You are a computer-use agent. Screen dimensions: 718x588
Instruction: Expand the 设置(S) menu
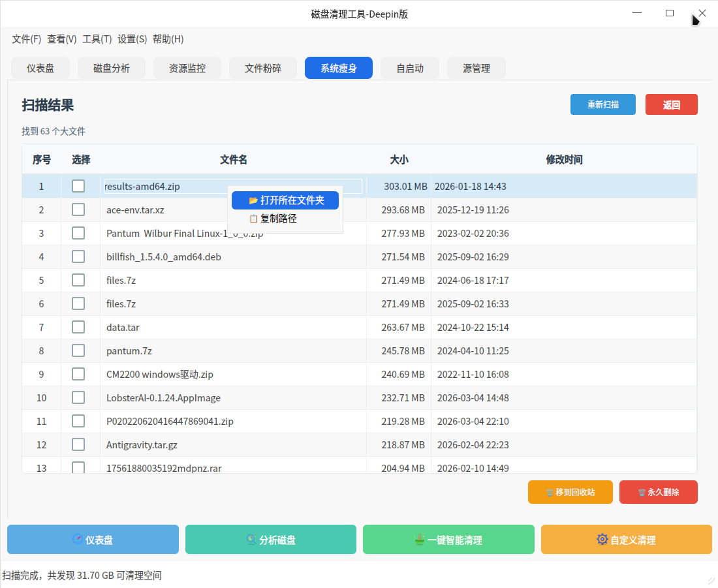click(132, 39)
